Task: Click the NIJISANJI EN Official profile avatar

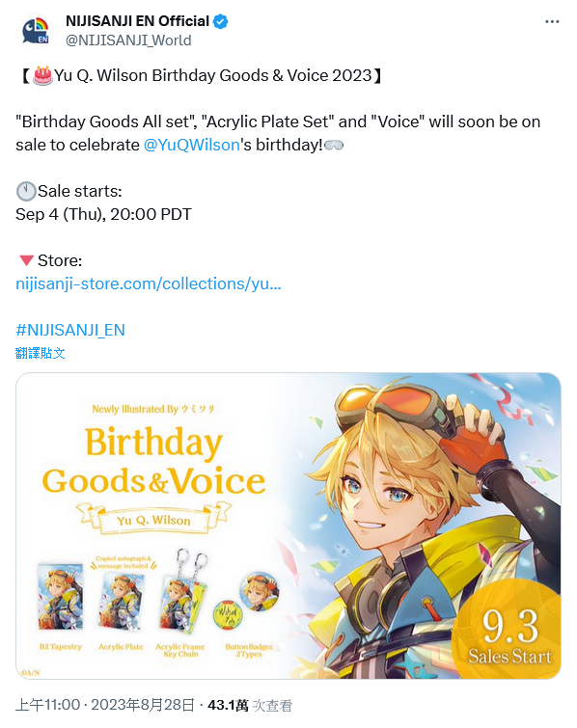Action: click(x=36, y=32)
